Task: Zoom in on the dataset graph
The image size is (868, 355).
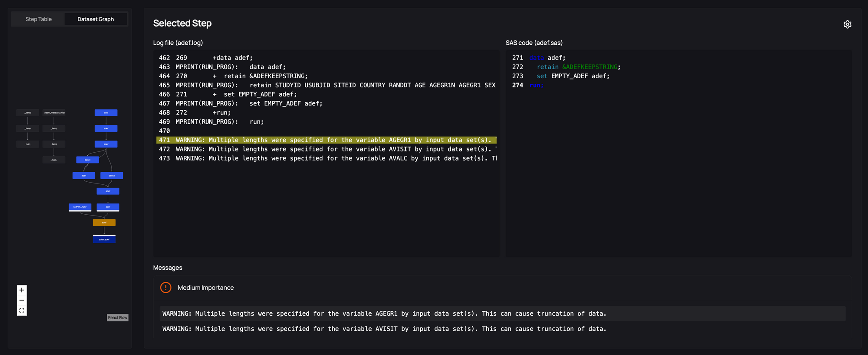Action: coord(22,290)
